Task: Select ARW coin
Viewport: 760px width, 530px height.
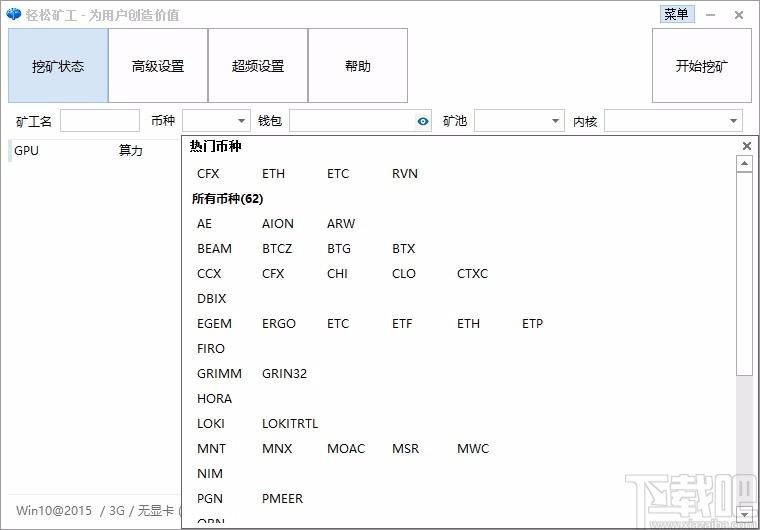Action: 341,224
